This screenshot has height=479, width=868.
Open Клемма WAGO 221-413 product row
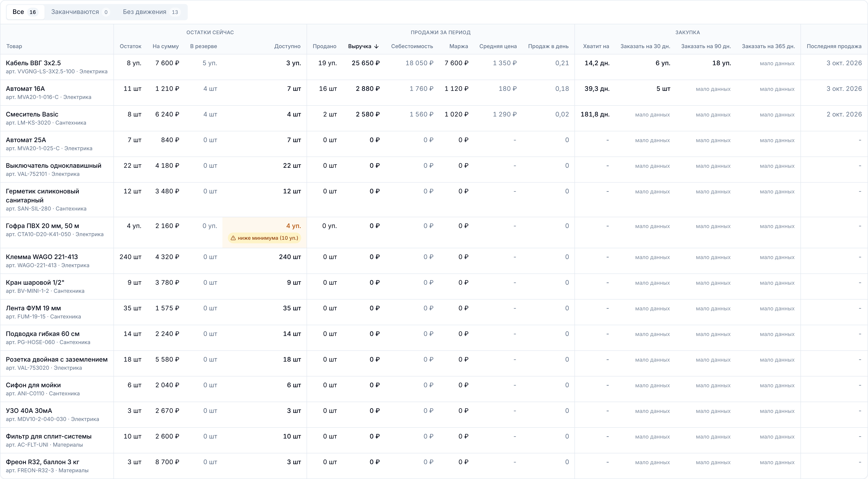click(434, 261)
